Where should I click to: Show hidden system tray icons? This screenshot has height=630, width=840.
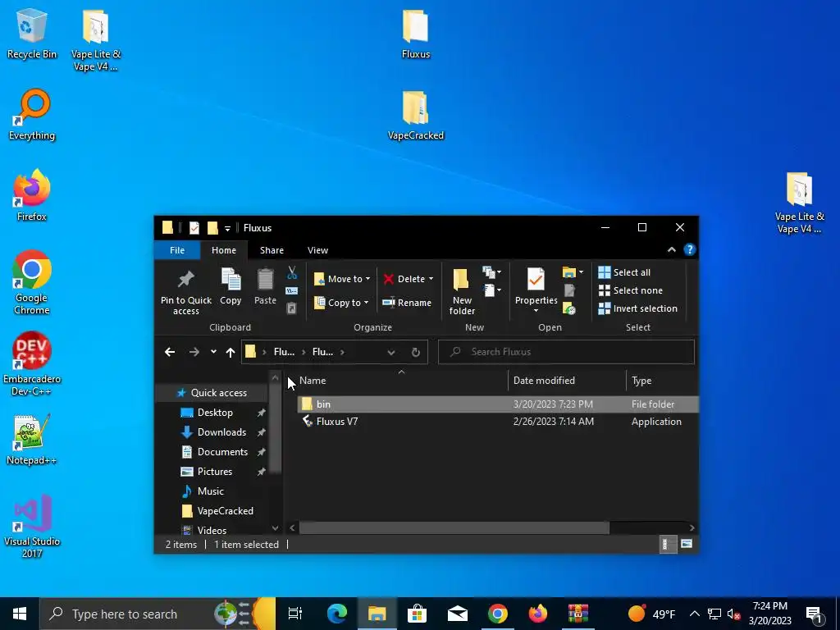tap(694, 614)
